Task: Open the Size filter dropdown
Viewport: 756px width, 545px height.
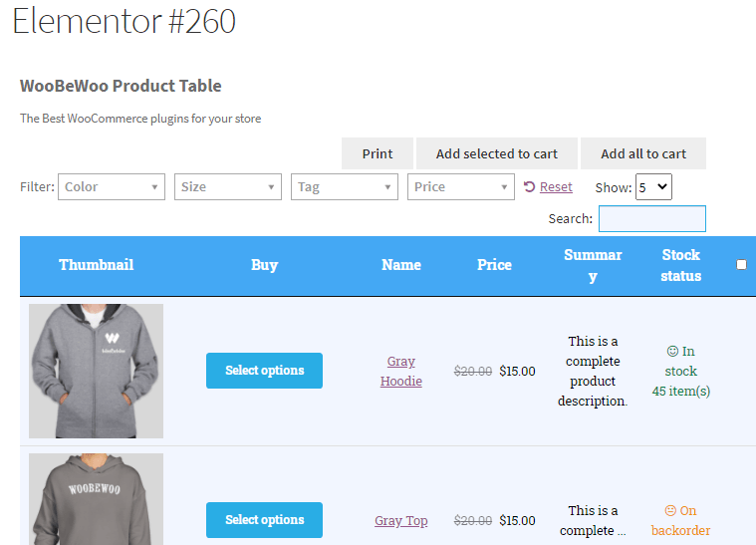Action: tap(228, 186)
